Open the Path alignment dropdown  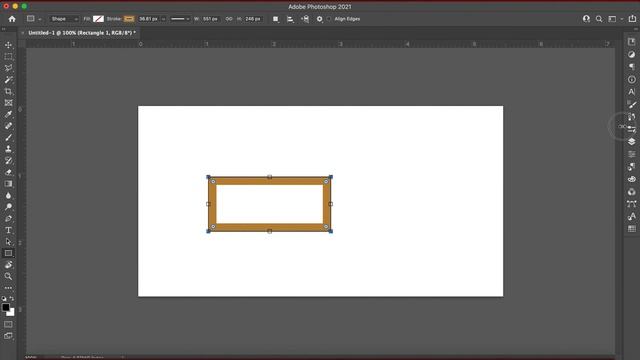pos(290,19)
